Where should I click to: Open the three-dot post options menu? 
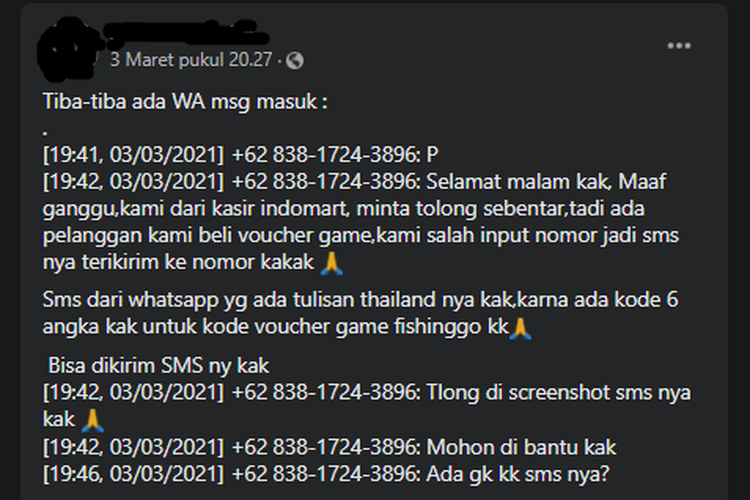[679, 46]
